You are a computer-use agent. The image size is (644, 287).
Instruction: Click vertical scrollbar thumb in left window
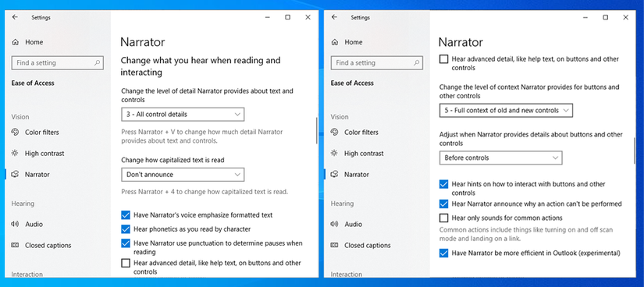(x=316, y=130)
